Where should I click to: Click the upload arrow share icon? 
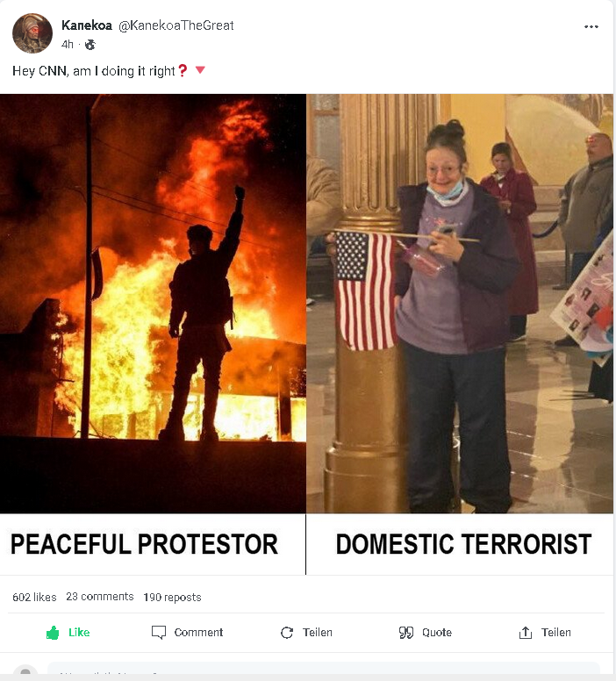coord(526,633)
